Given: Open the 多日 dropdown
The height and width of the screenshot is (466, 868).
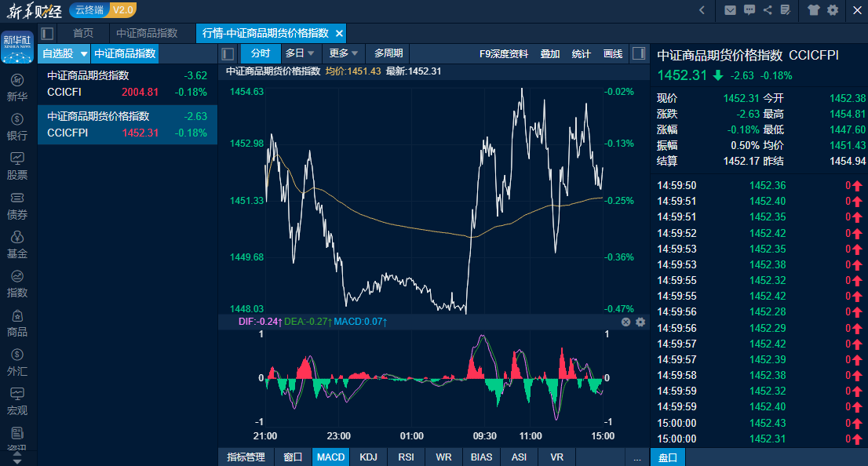Looking at the screenshot, I should click(300, 53).
